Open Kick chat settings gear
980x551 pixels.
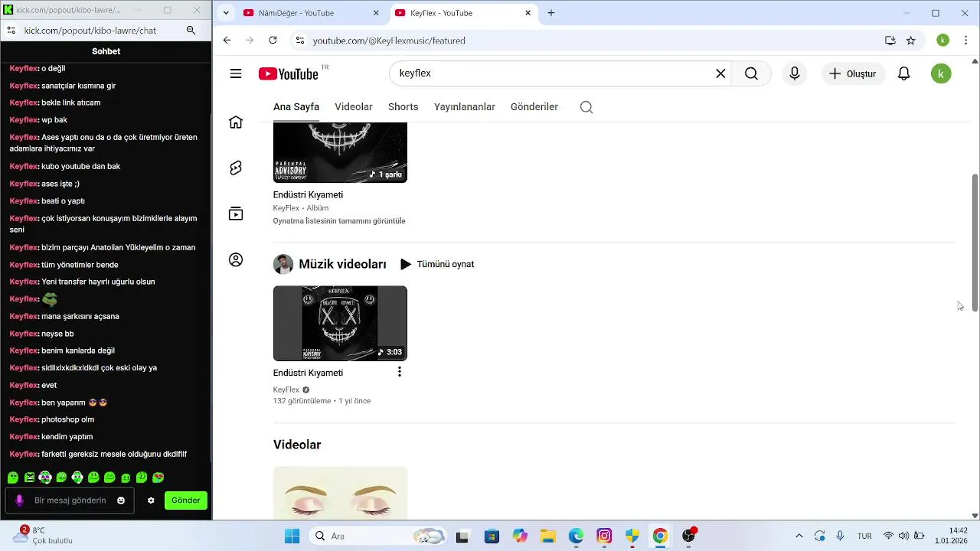pos(151,500)
